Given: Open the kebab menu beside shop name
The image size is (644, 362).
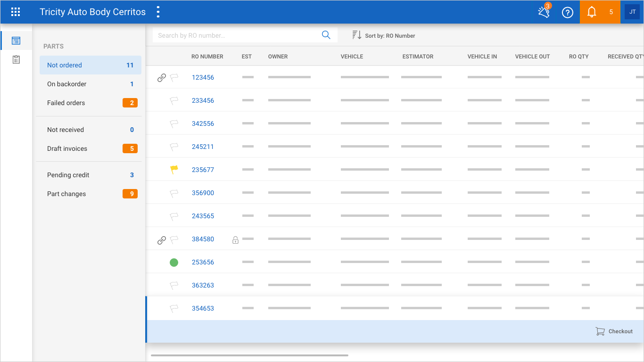Looking at the screenshot, I should (x=158, y=12).
